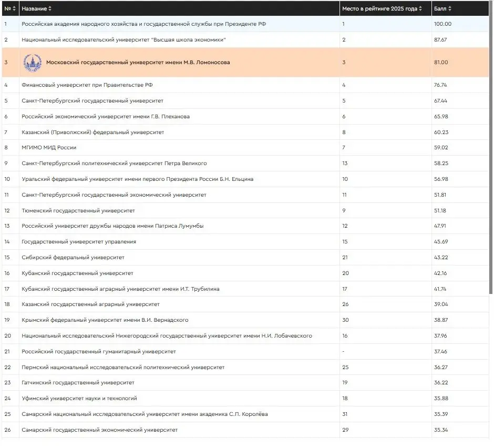Click the score value 35.34
The image size is (494, 448).
pyautogui.click(x=441, y=430)
